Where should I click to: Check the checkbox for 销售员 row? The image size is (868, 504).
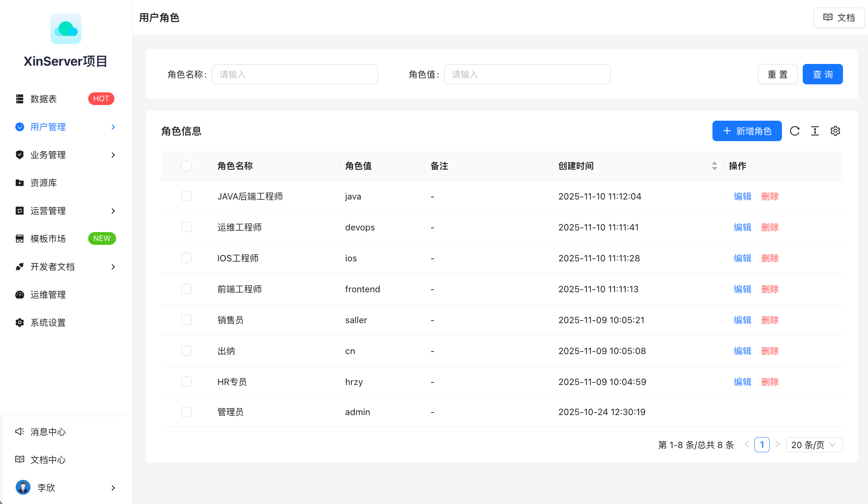tap(186, 320)
